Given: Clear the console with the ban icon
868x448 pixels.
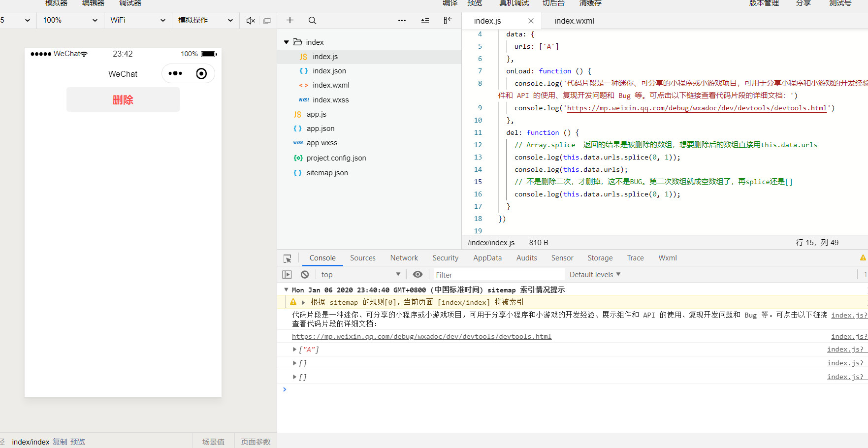Looking at the screenshot, I should 305,275.
